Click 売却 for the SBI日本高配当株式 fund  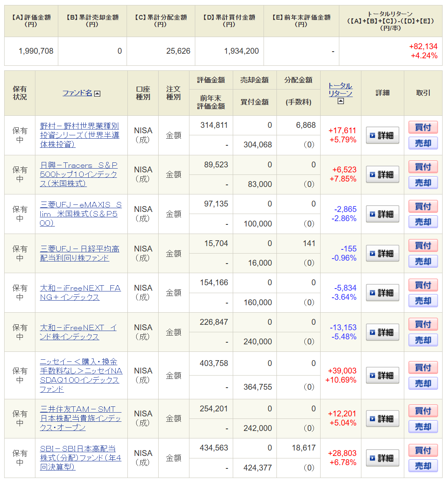[x=423, y=466]
